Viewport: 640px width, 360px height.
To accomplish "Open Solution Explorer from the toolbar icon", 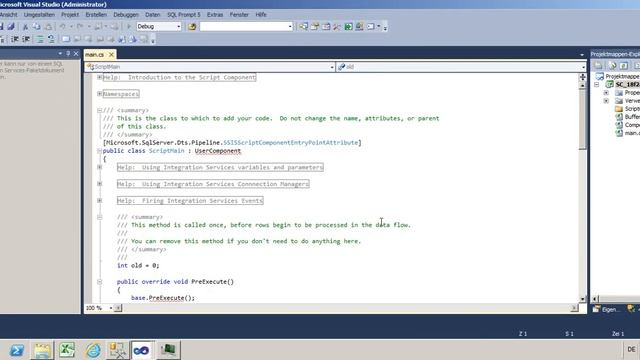I will tap(304, 27).
